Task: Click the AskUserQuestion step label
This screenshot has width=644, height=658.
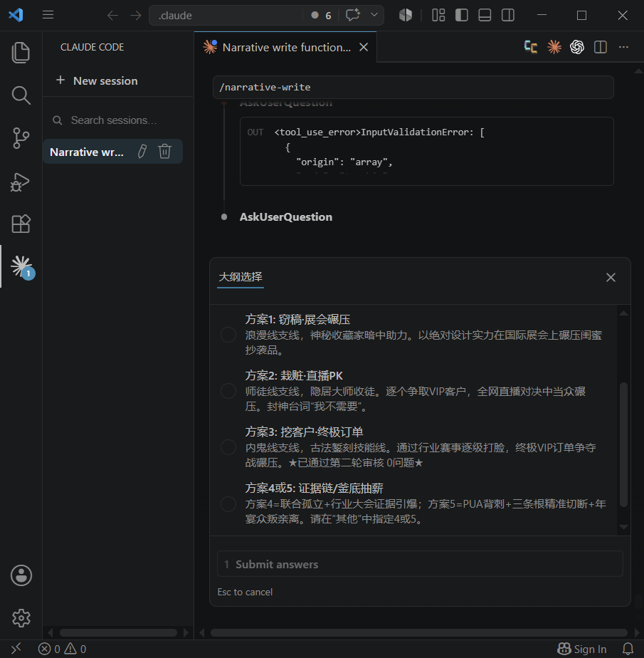Action: (285, 217)
